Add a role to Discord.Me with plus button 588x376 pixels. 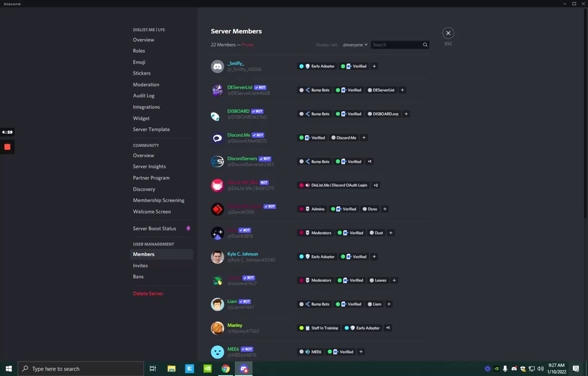click(364, 137)
